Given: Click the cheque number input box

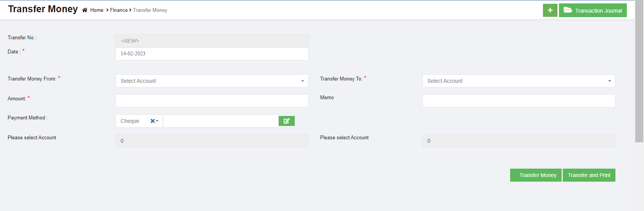Looking at the screenshot, I should coord(220,121).
